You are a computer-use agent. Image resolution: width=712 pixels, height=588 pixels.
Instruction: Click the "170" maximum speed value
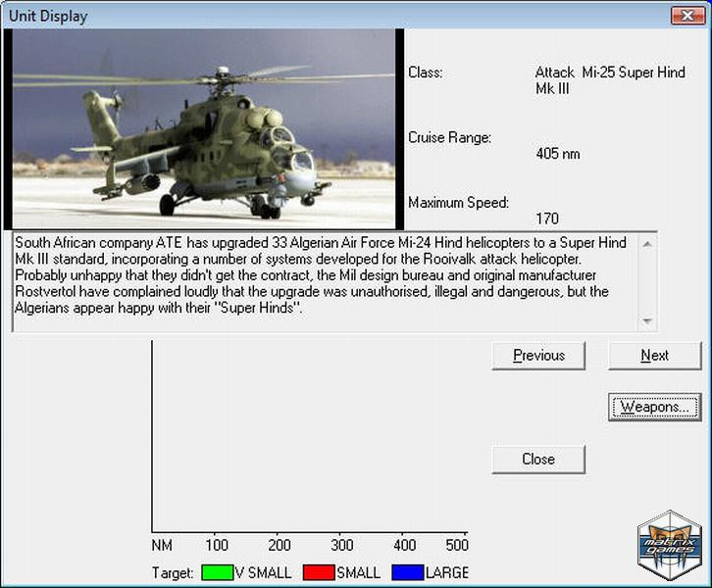pos(547,219)
